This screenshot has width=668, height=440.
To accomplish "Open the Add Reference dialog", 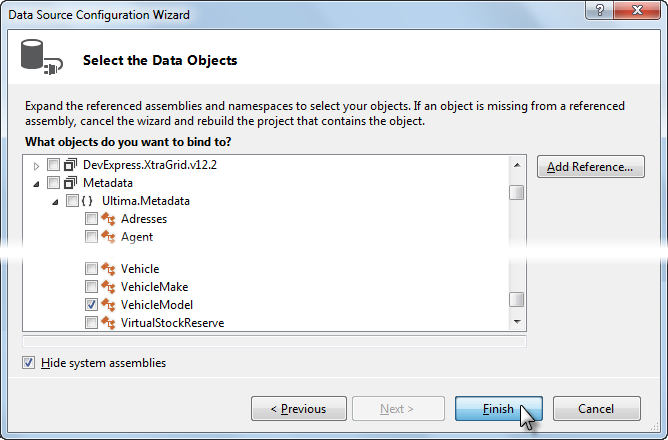I will click(x=590, y=167).
